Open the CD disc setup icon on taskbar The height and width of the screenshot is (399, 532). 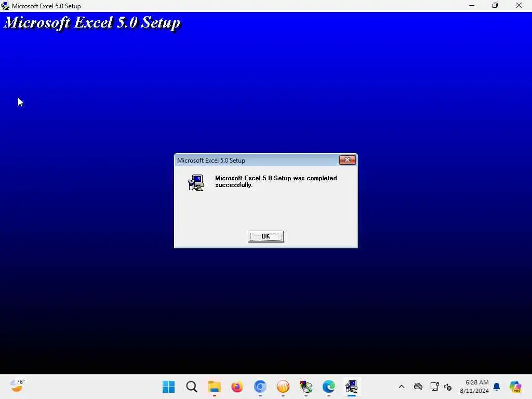point(305,387)
